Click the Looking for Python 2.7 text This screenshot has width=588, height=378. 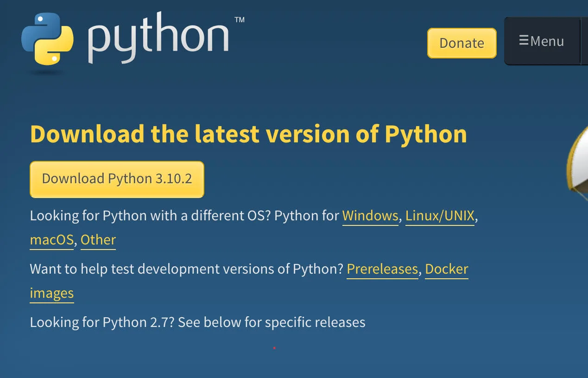pyautogui.click(x=197, y=322)
